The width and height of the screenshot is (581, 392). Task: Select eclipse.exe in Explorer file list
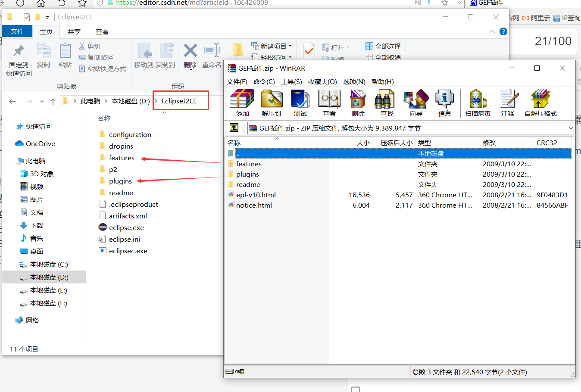pyautogui.click(x=122, y=227)
